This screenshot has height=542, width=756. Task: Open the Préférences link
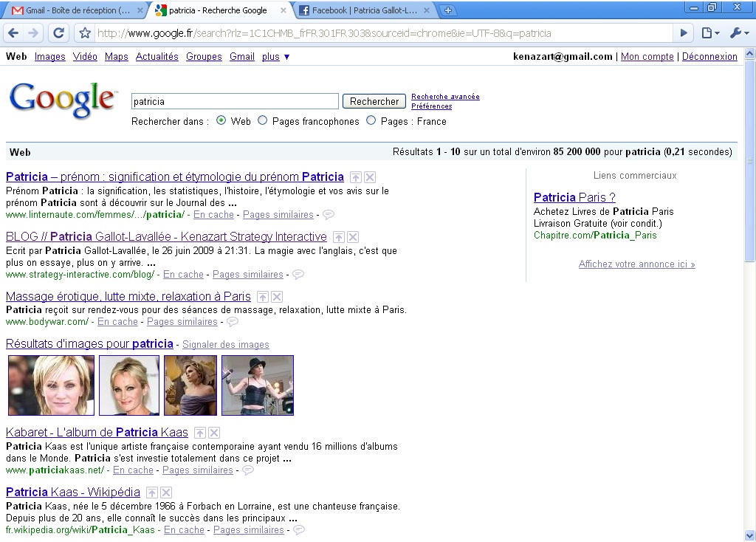[431, 106]
